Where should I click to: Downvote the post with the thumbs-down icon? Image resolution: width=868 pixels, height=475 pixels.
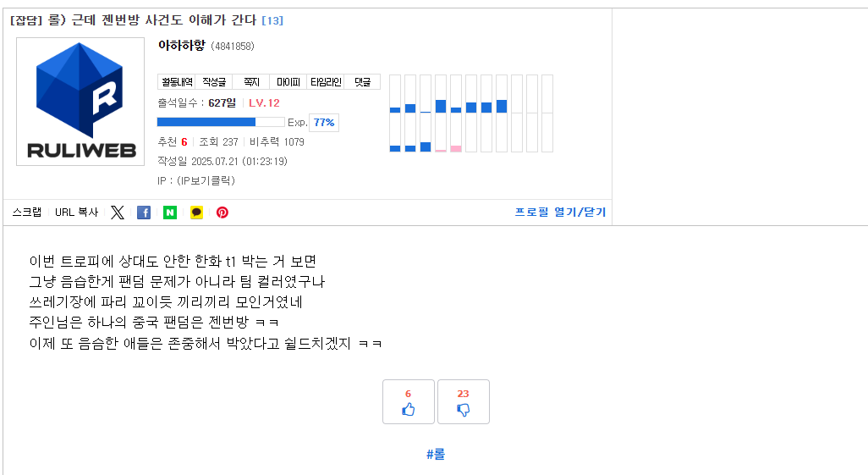pyautogui.click(x=464, y=402)
